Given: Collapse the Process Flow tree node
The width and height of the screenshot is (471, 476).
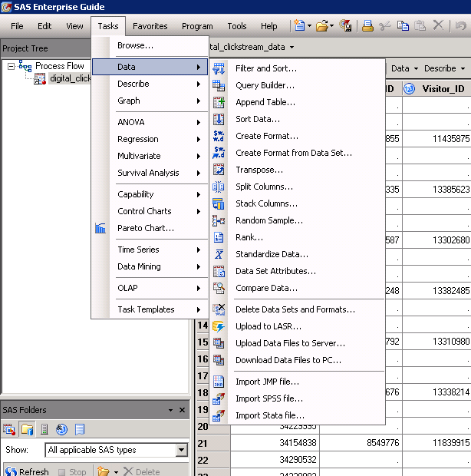Looking at the screenshot, I should tap(12, 66).
